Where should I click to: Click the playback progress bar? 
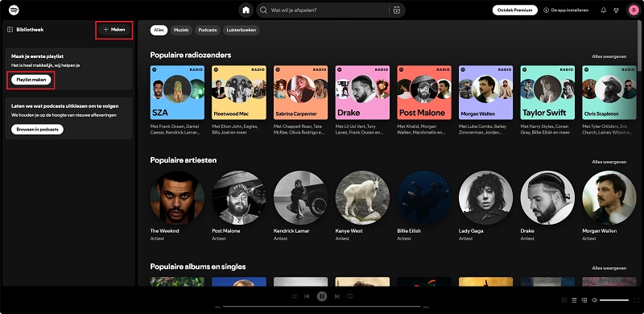click(322, 307)
